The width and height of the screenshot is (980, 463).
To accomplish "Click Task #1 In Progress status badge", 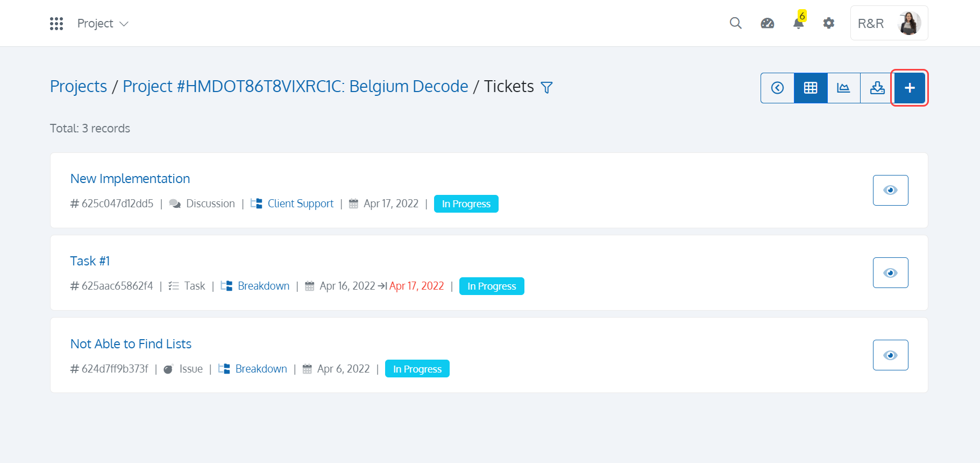I will tap(492, 286).
